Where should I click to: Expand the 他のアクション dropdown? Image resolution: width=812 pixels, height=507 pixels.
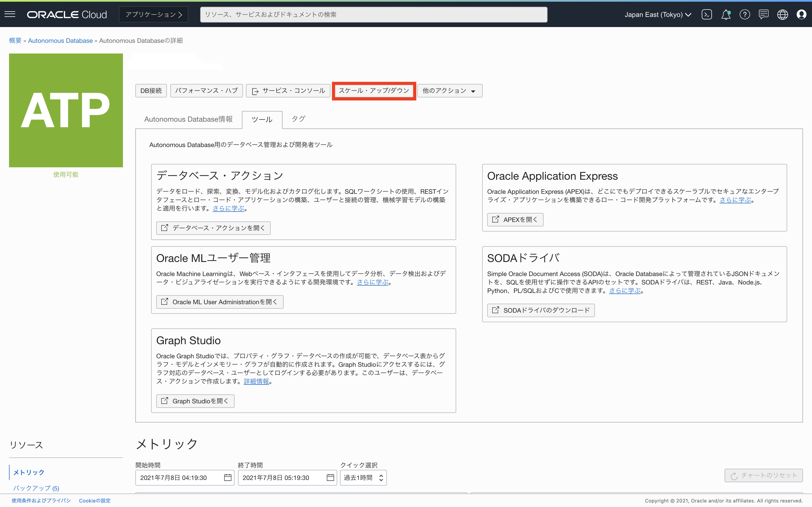(x=450, y=90)
